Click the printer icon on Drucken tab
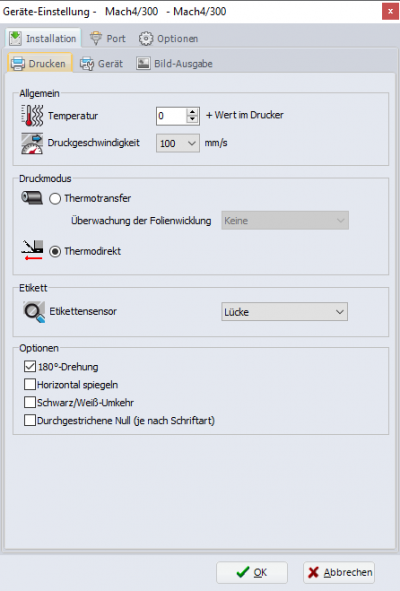This screenshot has height=591, width=400. point(18,64)
